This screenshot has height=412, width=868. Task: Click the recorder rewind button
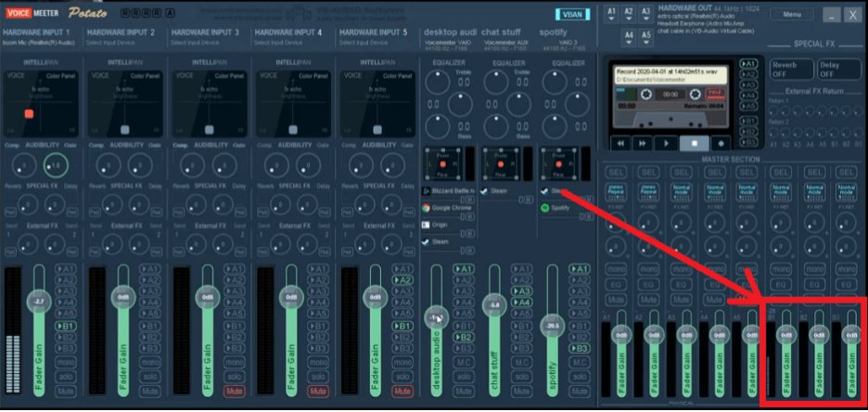click(620, 143)
